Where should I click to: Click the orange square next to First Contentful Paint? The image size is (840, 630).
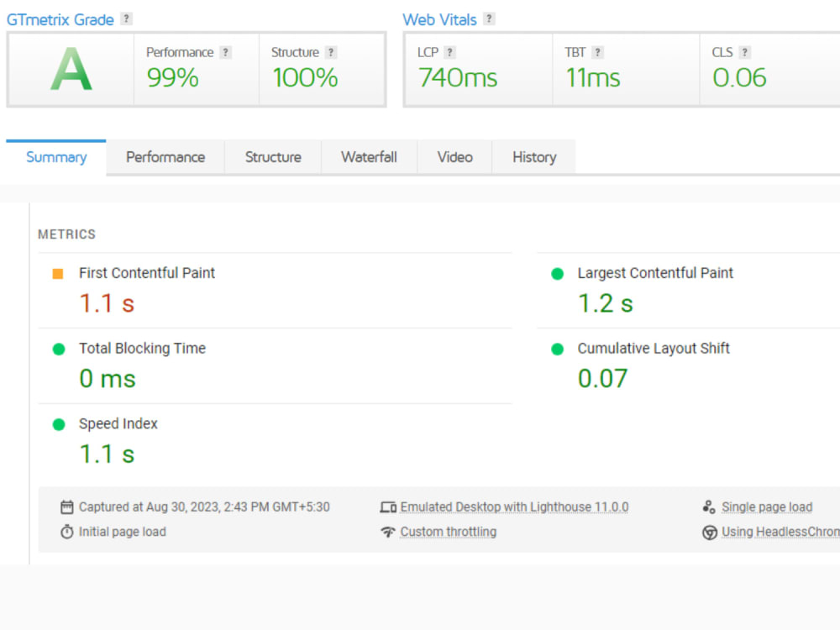[58, 274]
